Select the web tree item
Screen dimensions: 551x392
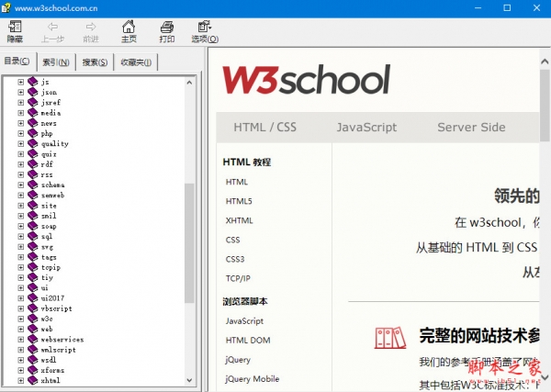pos(47,330)
